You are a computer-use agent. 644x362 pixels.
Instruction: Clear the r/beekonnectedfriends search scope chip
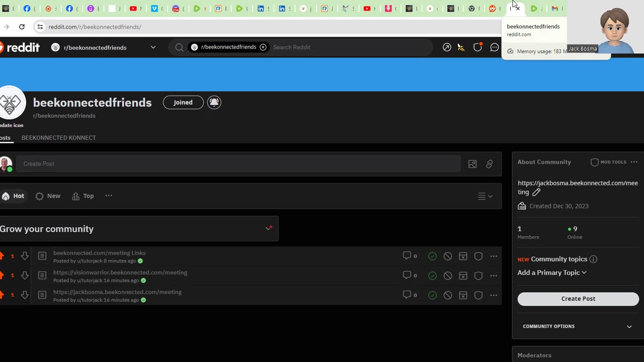263,47
